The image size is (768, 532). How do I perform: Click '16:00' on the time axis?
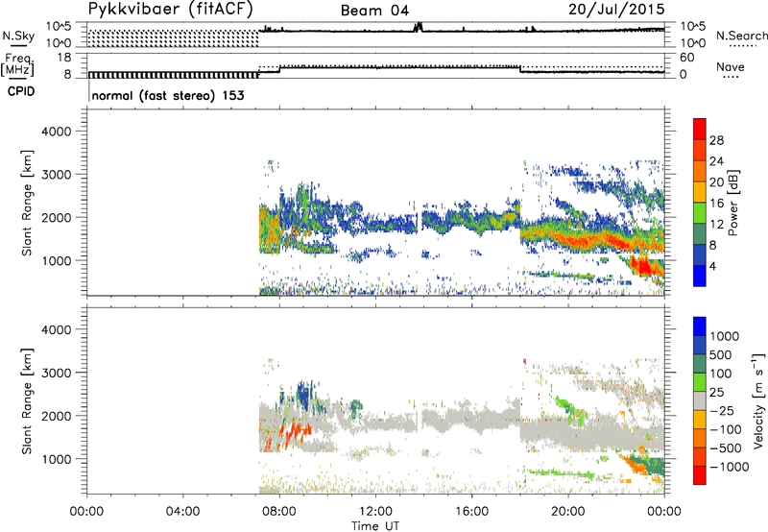[471, 512]
